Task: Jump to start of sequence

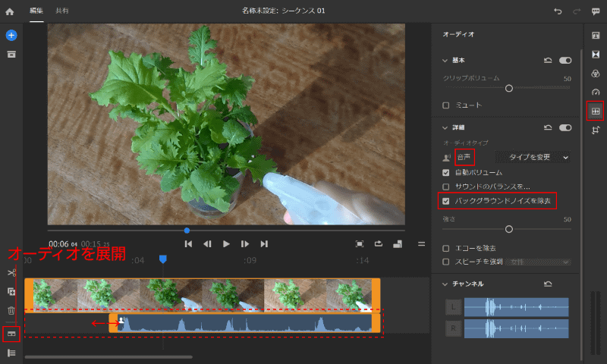Action: pyautogui.click(x=188, y=243)
